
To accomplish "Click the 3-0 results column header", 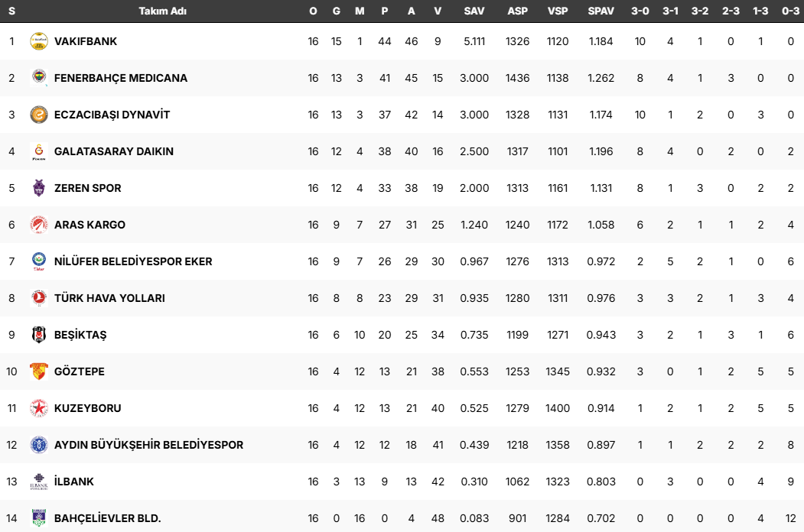I will pos(640,11).
